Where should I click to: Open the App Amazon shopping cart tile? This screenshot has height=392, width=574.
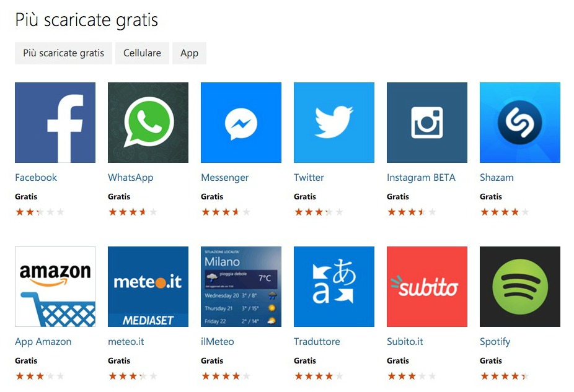(x=55, y=287)
